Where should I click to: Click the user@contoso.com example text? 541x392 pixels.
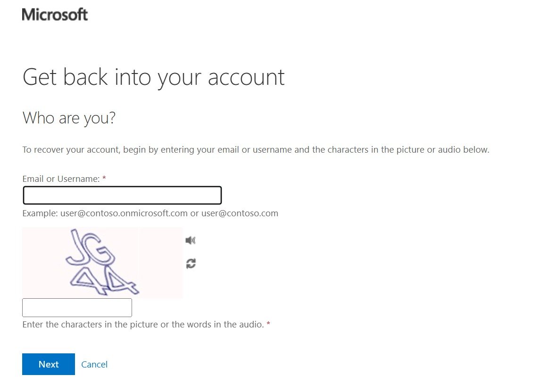click(x=240, y=213)
